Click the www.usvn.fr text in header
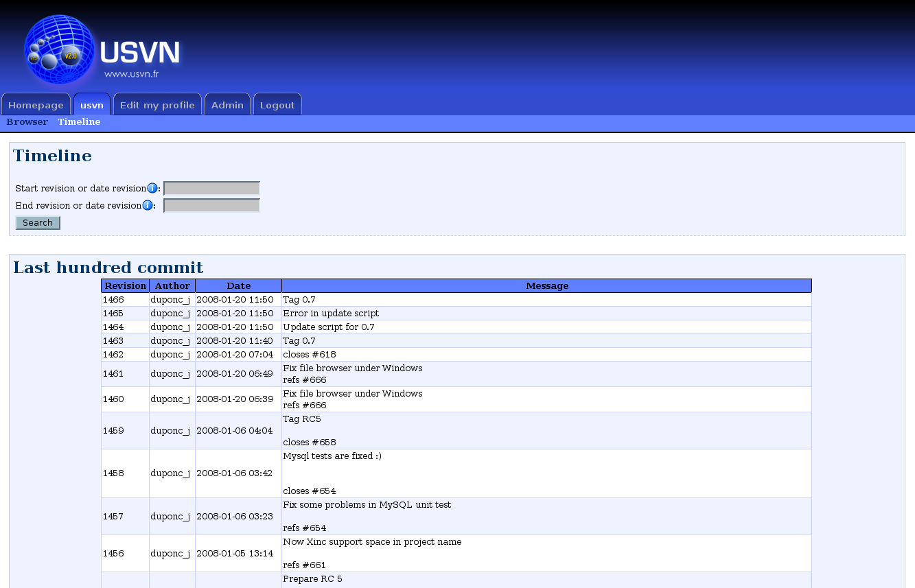The height and width of the screenshot is (588, 915). (132, 74)
